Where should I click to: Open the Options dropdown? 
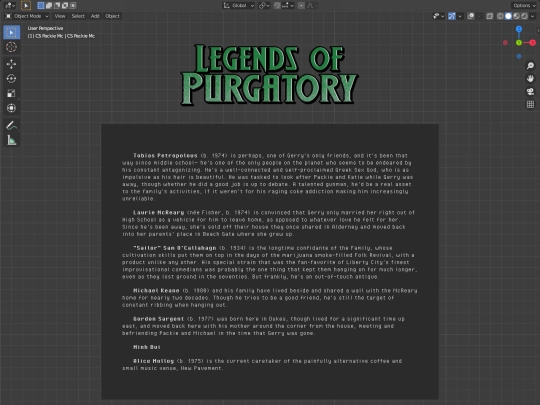pyautogui.click(x=524, y=6)
